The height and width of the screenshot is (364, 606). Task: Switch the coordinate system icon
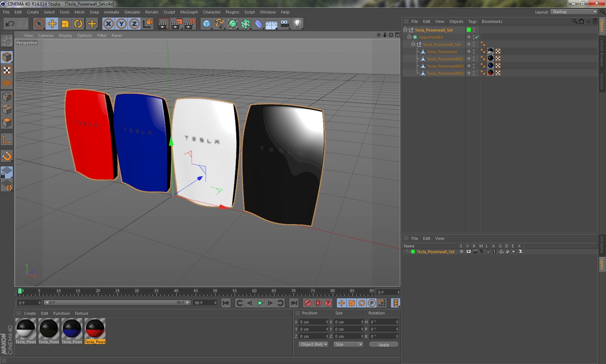[x=147, y=24]
